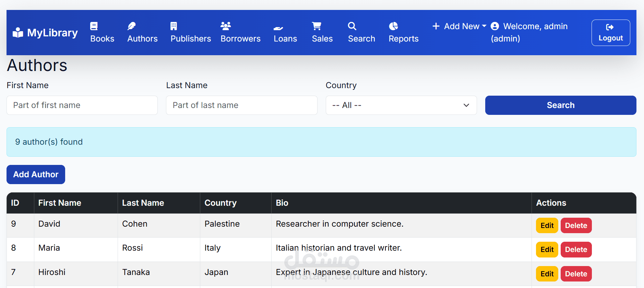Open Reports via pie chart icon
The height and width of the screenshot is (288, 644).
pos(393,26)
